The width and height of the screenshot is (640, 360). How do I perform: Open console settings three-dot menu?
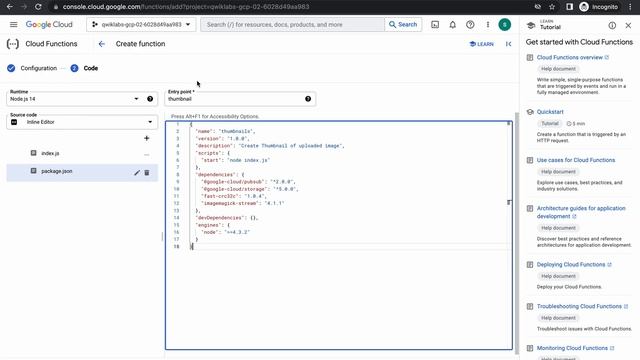click(488, 24)
